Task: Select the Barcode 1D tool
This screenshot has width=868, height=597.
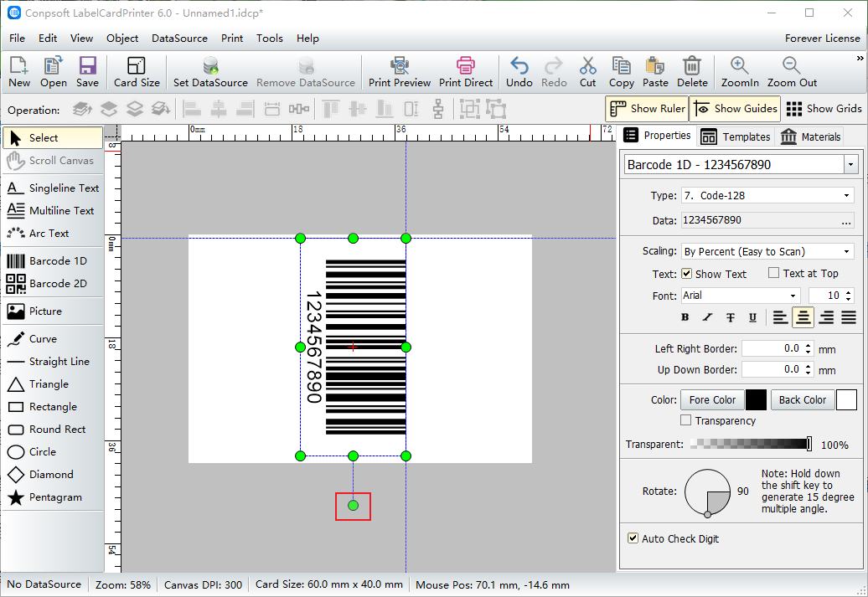Action: [x=53, y=260]
